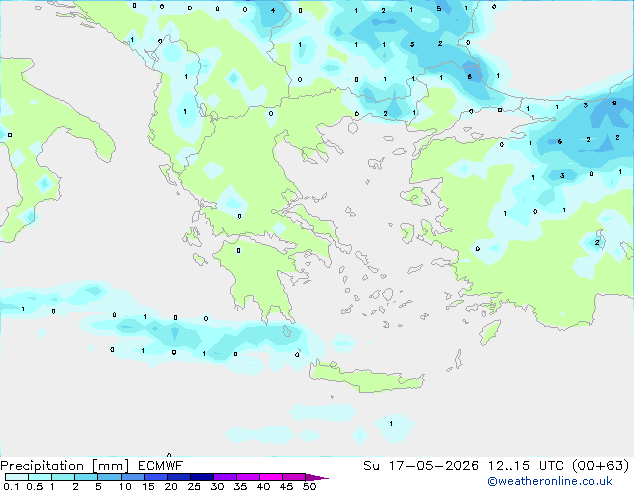This screenshot has height=490, width=634.
Task: Click the "0.1" legend scale number
Action: pos(11,486)
